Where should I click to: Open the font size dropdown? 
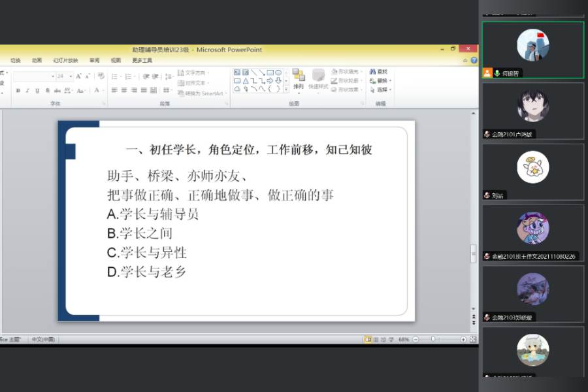(x=71, y=76)
